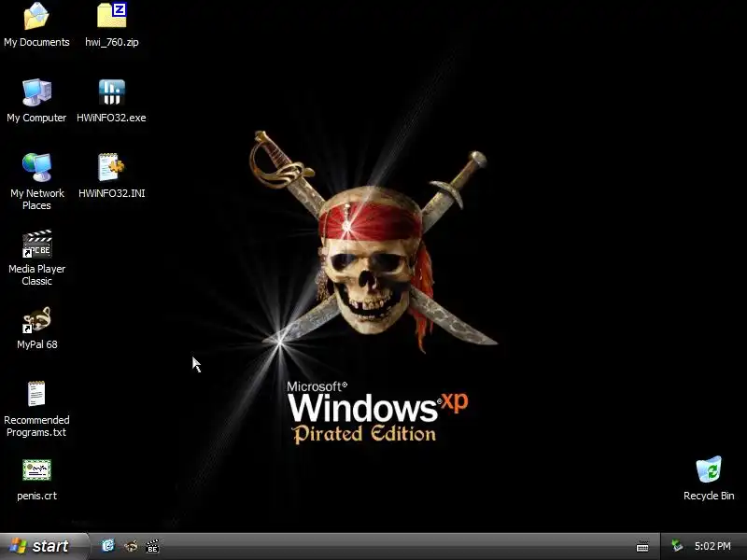The width and height of the screenshot is (747, 560).
Task: Select the hwi_760.zip archive icon
Action: [111, 15]
